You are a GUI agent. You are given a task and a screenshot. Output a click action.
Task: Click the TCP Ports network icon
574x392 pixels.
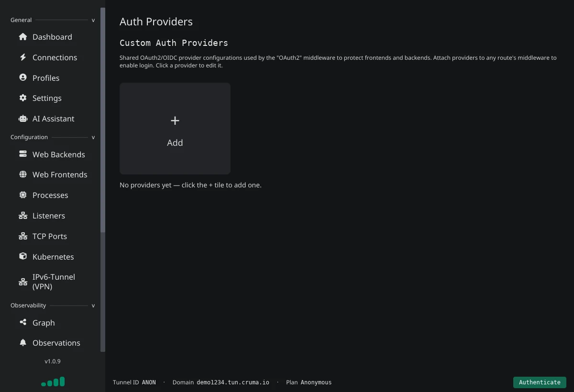(23, 236)
